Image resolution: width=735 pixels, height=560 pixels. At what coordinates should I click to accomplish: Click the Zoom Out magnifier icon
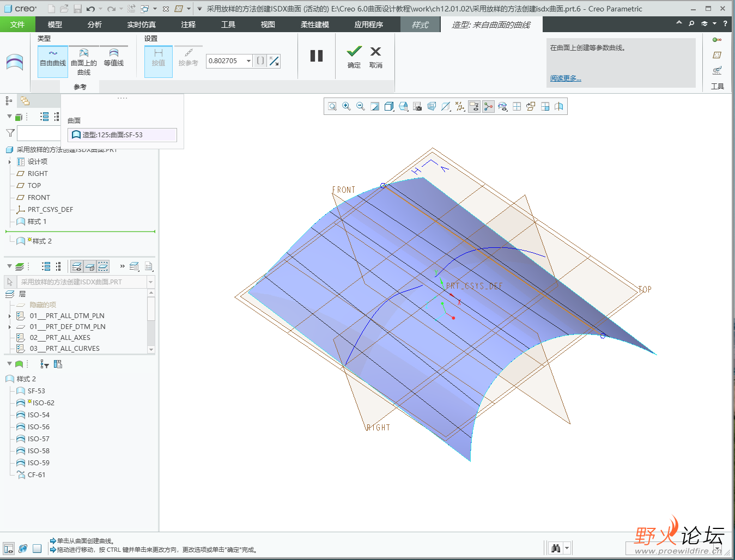point(361,107)
